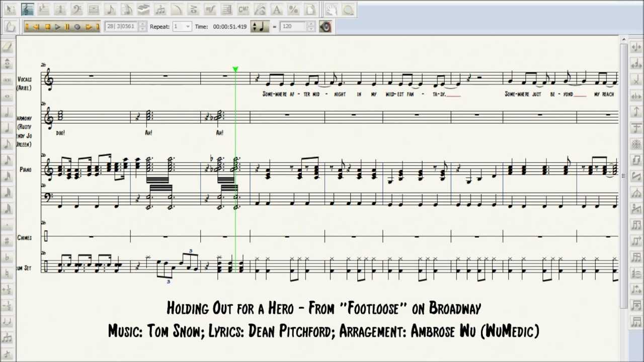Image resolution: width=644 pixels, height=362 pixels.
Task: Select the Zoom magnifier tool
Action: pos(348,10)
